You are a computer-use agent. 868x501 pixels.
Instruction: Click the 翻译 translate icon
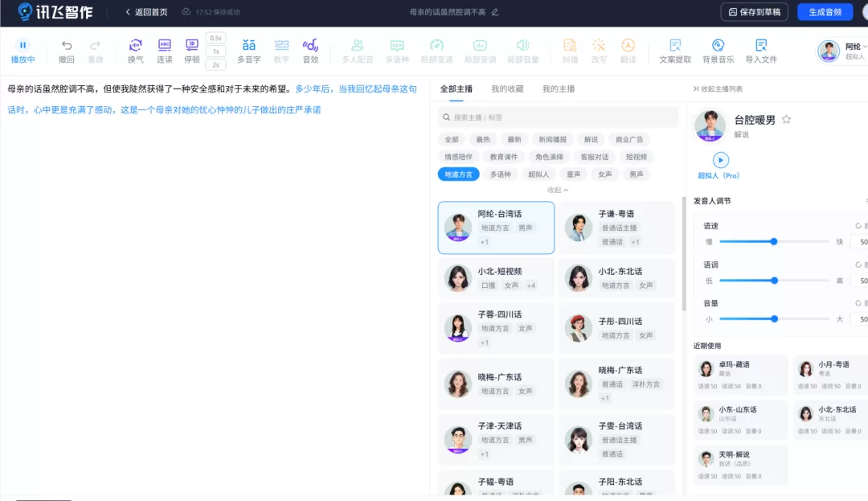[628, 45]
